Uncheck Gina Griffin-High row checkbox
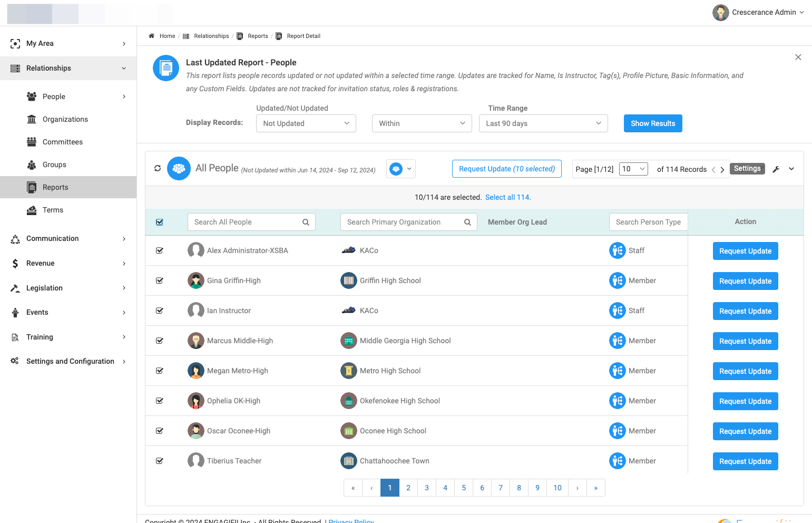This screenshot has height=523, width=812. coord(160,280)
